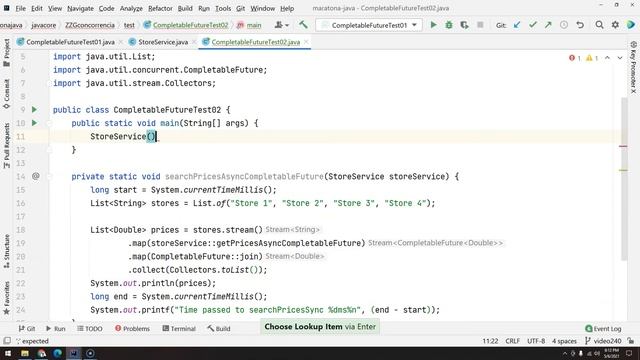Close the StoreService.java tab
The height and width of the screenshot is (360, 640).
click(x=193, y=42)
